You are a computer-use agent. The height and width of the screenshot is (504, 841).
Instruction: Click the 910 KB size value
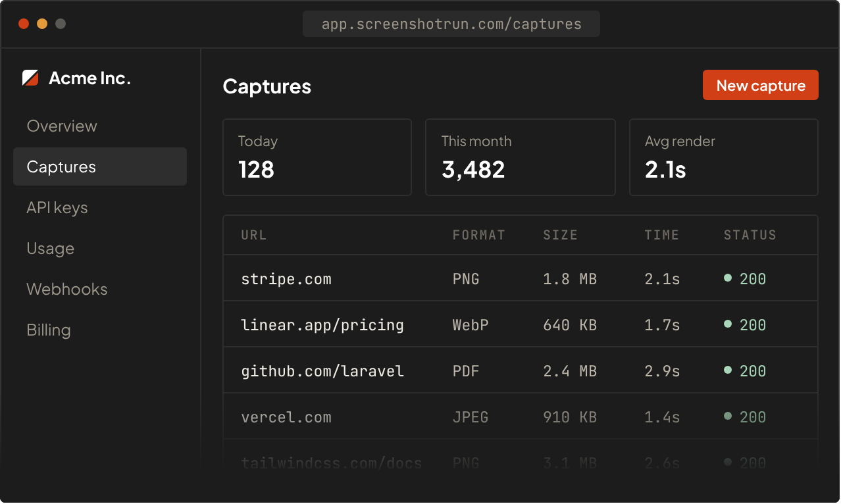[x=570, y=417]
